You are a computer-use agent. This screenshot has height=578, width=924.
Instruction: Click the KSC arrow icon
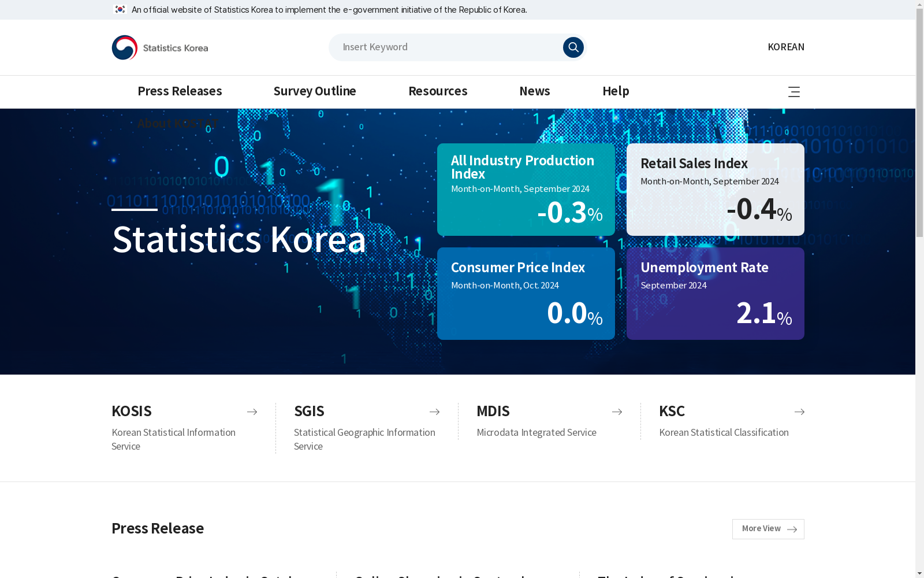click(x=799, y=412)
